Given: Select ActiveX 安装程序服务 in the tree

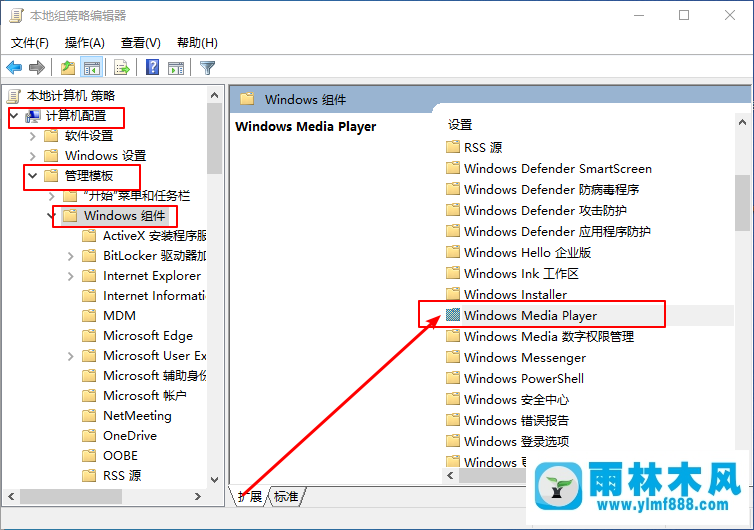Looking at the screenshot, I should (x=154, y=236).
